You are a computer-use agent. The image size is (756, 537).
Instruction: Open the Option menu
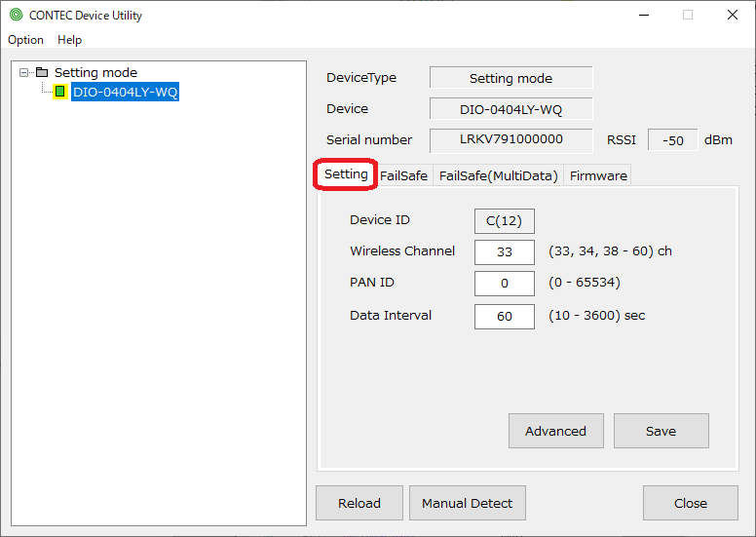tap(25, 40)
